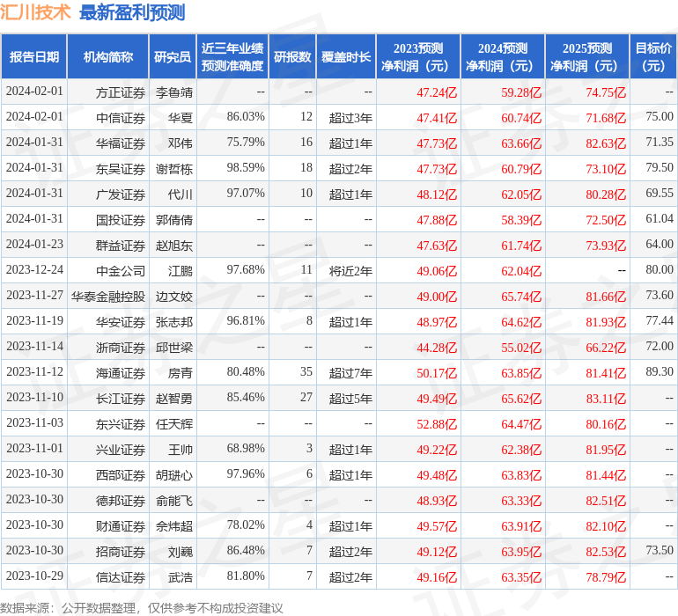Click the 研报数 column header

[292, 57]
